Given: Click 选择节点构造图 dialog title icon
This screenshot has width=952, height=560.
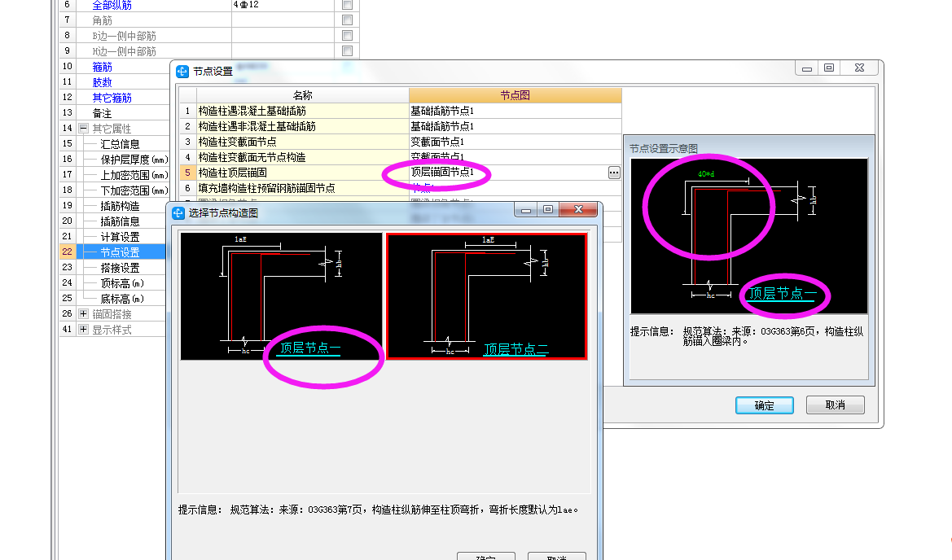Looking at the screenshot, I should [x=178, y=213].
